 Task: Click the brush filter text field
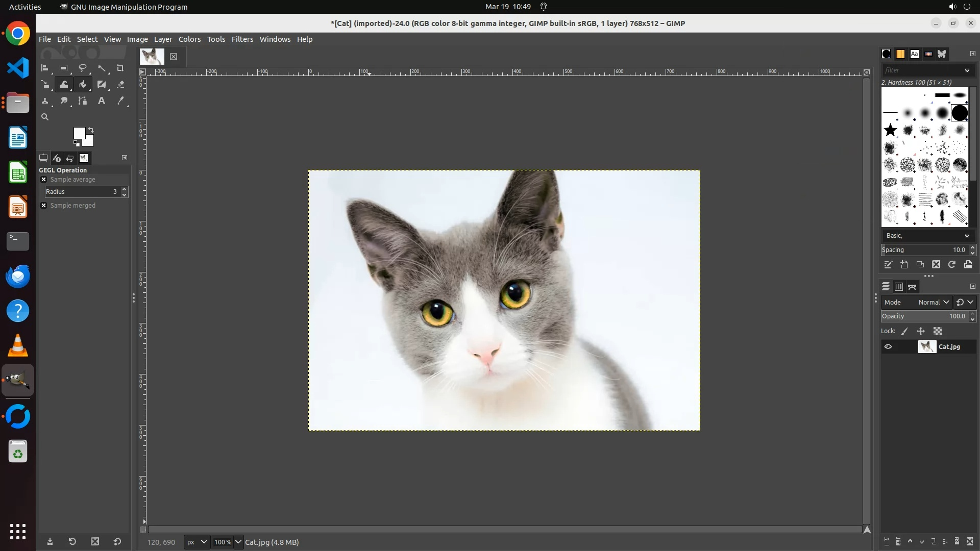[x=922, y=70]
